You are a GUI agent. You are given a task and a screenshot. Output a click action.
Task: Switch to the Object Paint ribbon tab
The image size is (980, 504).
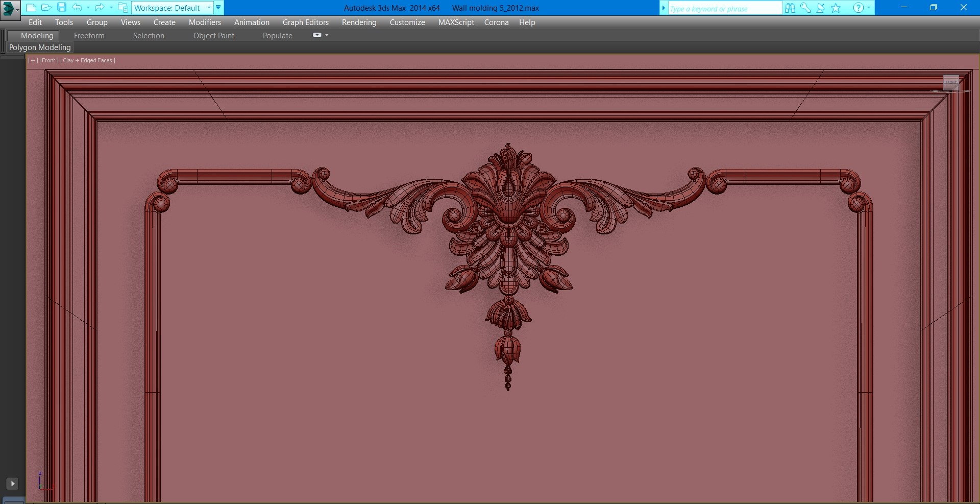coord(214,36)
